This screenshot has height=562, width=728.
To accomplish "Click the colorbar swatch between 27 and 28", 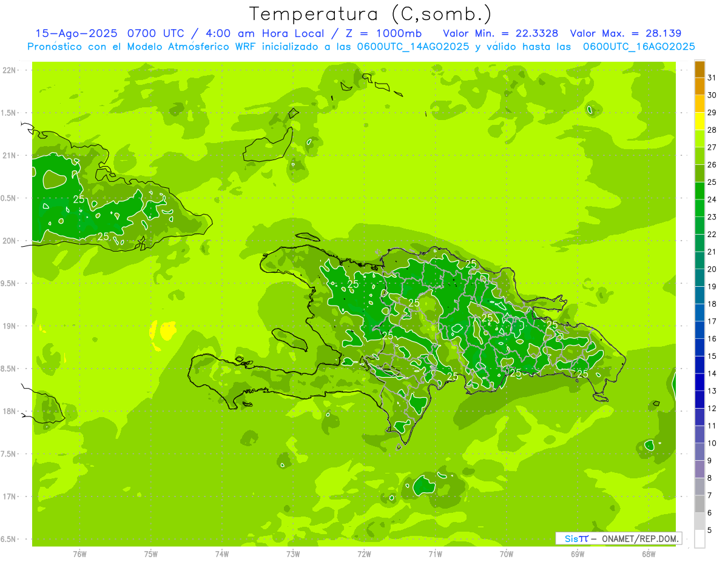I will pos(699,138).
